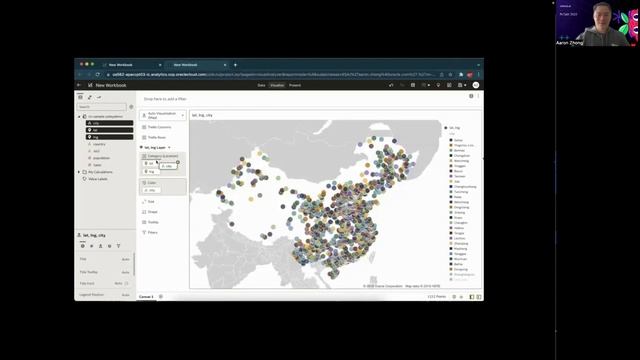The height and width of the screenshot is (360, 640).
Task: Switch to the Visualize tab
Action: (277, 85)
